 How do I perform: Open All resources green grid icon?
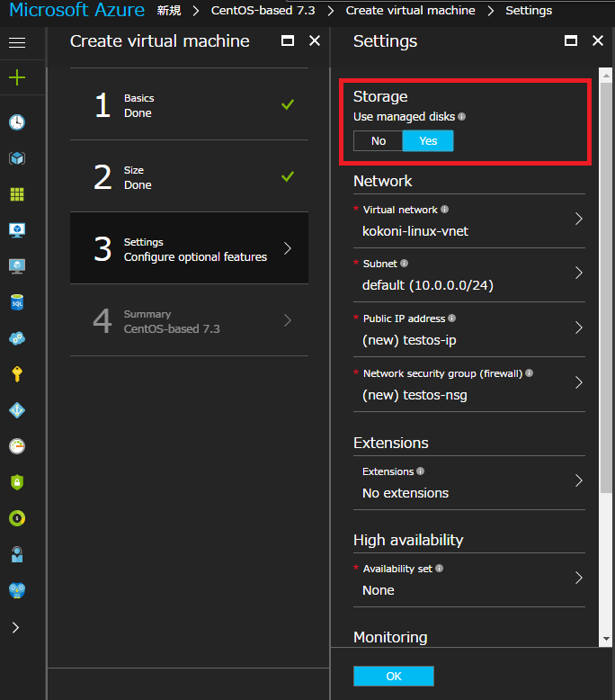pyautogui.click(x=17, y=194)
